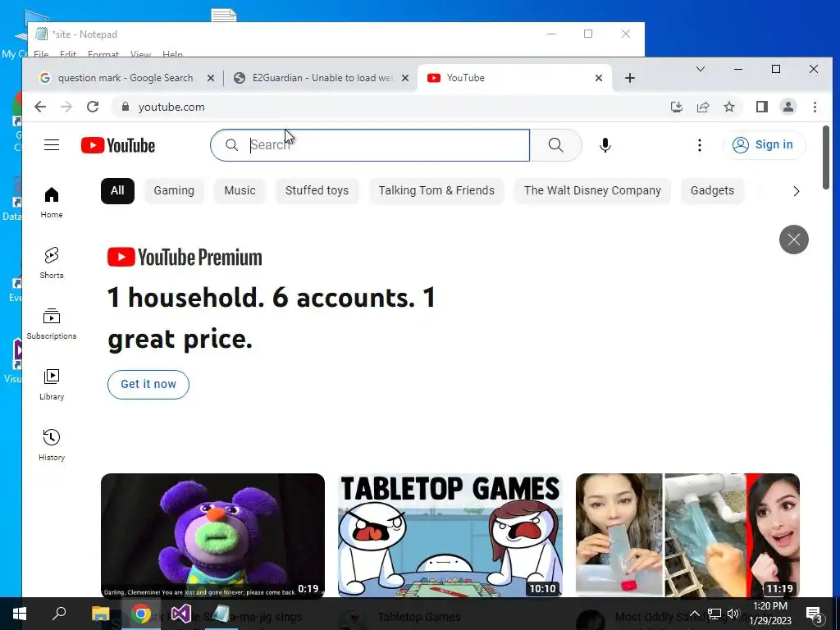Image resolution: width=840 pixels, height=630 pixels.
Task: Select the All category chip
Action: [117, 190]
